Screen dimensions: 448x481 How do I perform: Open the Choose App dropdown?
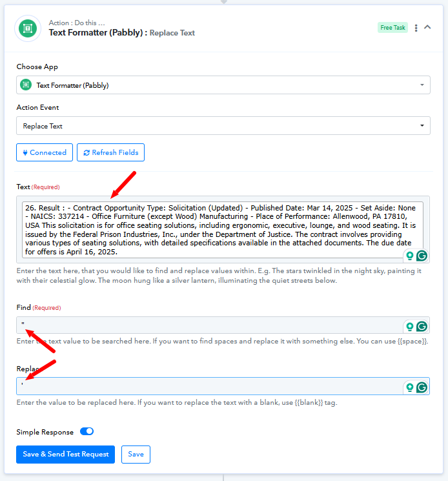coord(223,85)
